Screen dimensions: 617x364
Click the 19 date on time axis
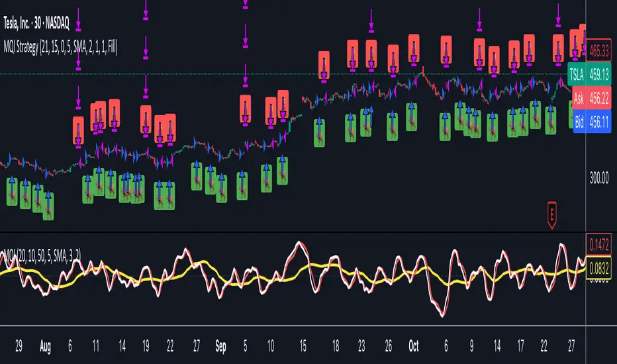tap(146, 346)
